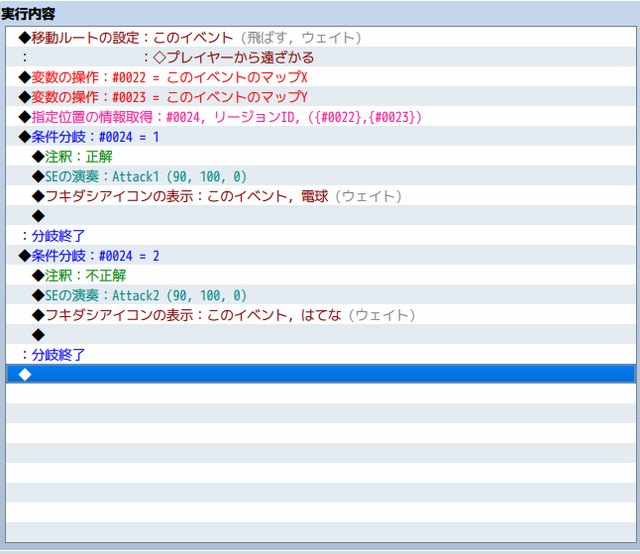Select the 条件分岐 #0024 = 1 row

point(321,137)
